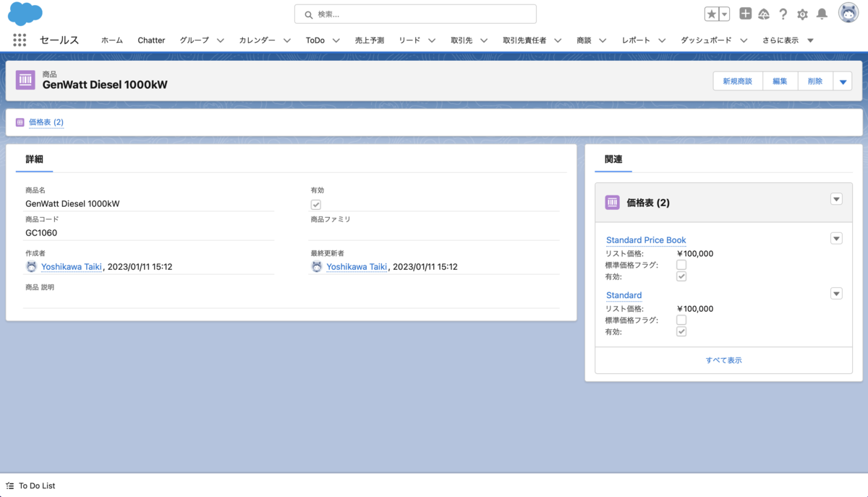This screenshot has width=868, height=497.
Task: Expand the 商談 tab dropdown chevron
Action: [x=603, y=41]
